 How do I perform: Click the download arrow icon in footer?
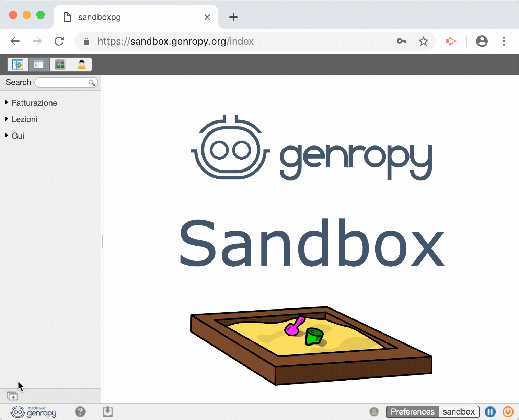108,411
